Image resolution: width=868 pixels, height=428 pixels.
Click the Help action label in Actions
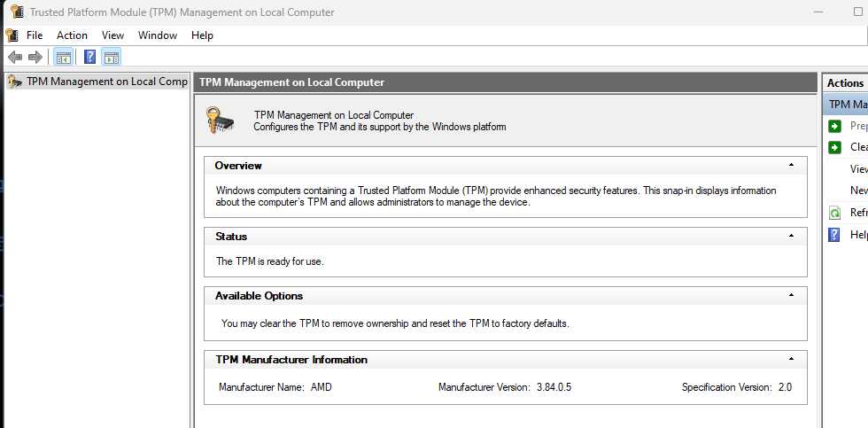pyautogui.click(x=858, y=235)
